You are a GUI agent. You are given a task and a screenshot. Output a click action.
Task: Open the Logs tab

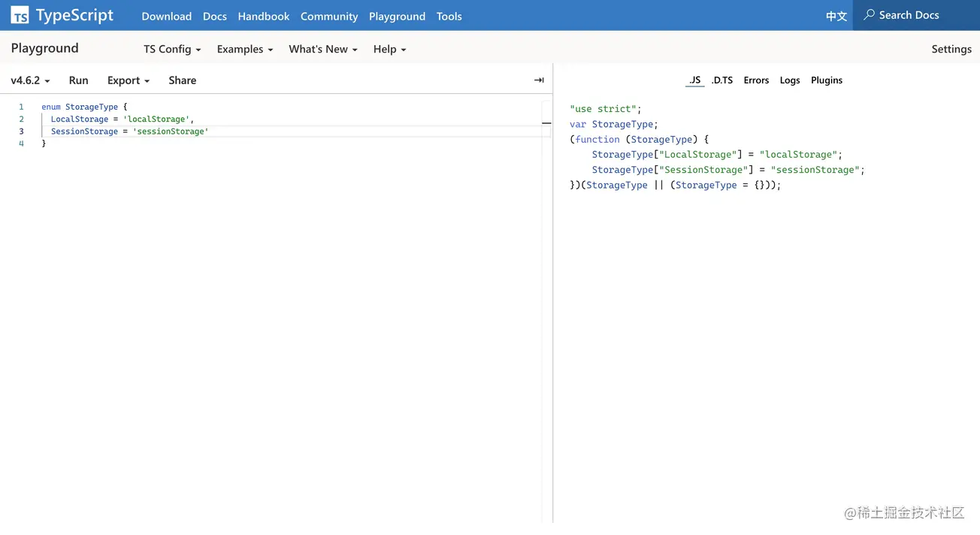(x=790, y=80)
